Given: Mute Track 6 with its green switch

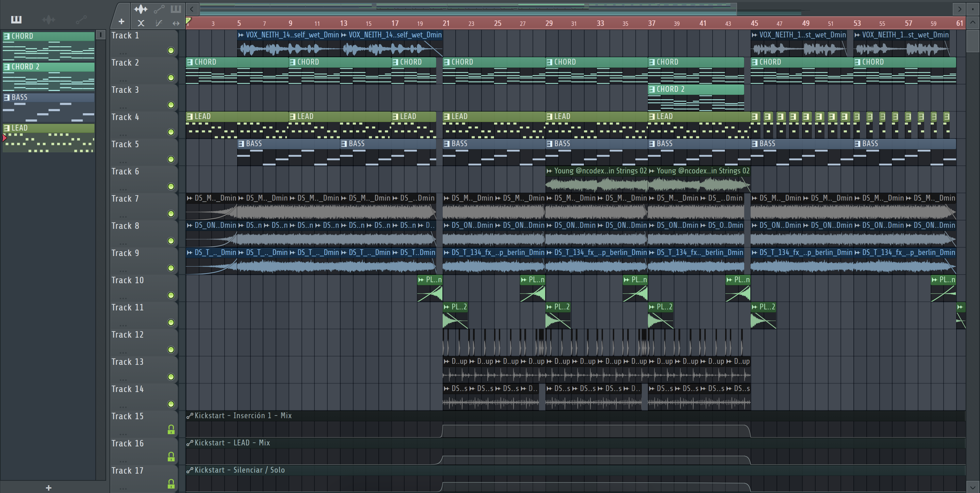Looking at the screenshot, I should point(171,186).
